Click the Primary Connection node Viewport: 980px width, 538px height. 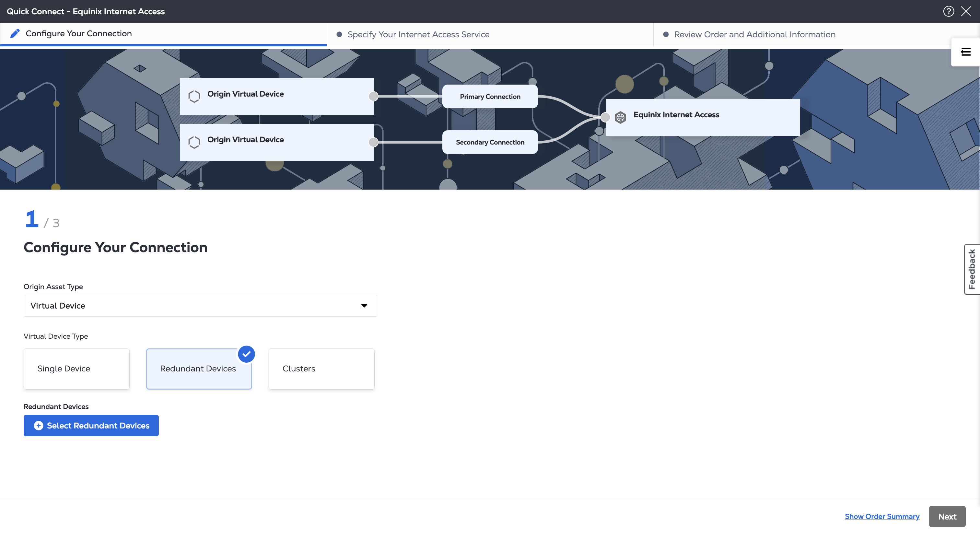pyautogui.click(x=490, y=97)
